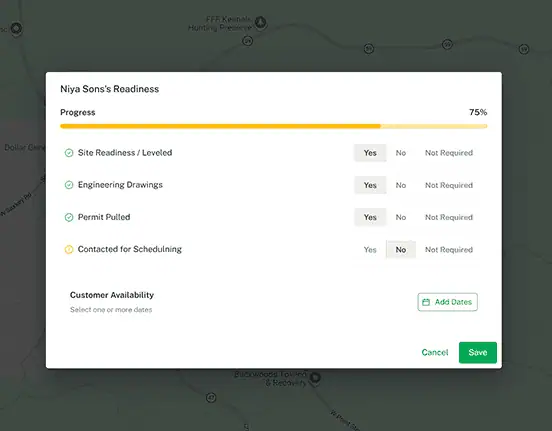Set Engineering Drawings to No
The height and width of the screenshot is (431, 552).
point(401,185)
